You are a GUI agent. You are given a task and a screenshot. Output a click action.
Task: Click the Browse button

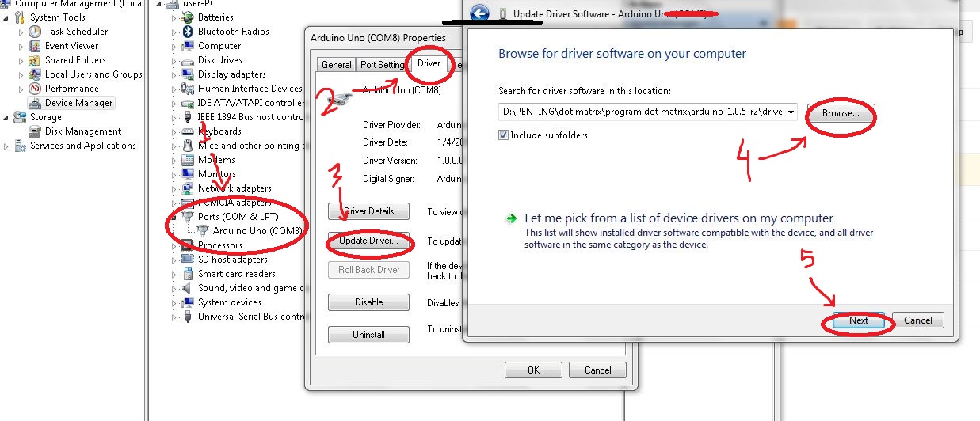(x=841, y=113)
